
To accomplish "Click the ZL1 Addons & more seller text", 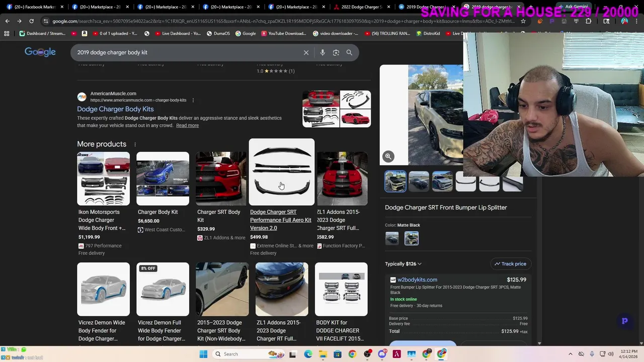I will [224, 238].
